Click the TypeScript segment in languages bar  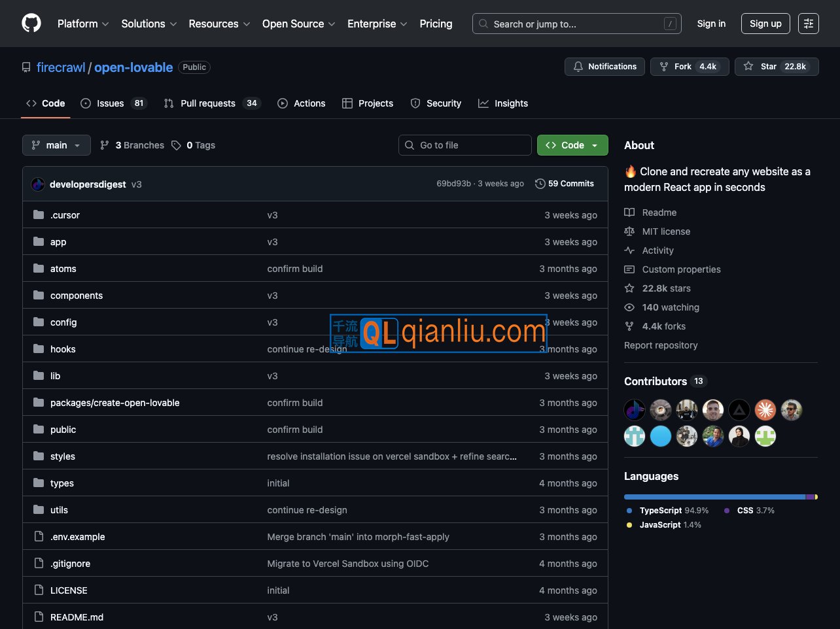(x=714, y=497)
